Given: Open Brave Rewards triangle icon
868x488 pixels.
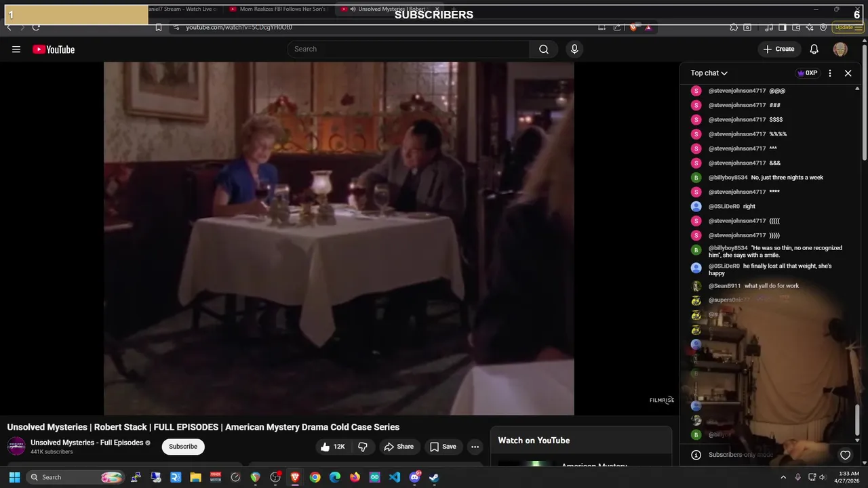Looking at the screenshot, I should 648,27.
